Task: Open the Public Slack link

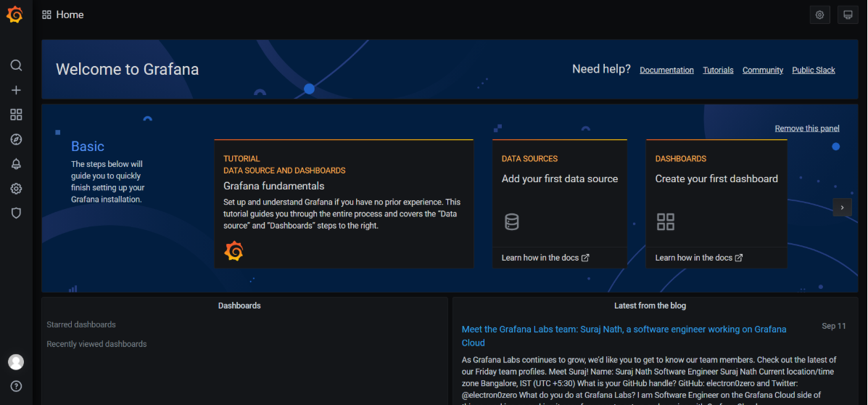Action: pyautogui.click(x=813, y=70)
